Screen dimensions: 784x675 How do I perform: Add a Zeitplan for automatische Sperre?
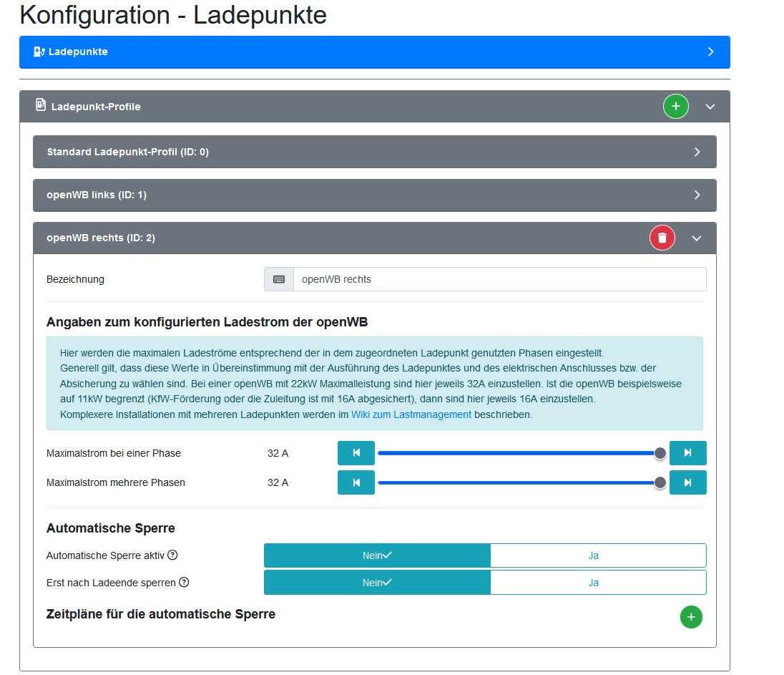coord(691,617)
